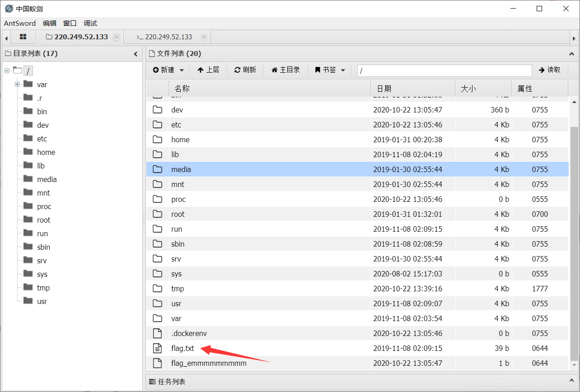Click the home folder icon in file list

pyautogui.click(x=157, y=140)
